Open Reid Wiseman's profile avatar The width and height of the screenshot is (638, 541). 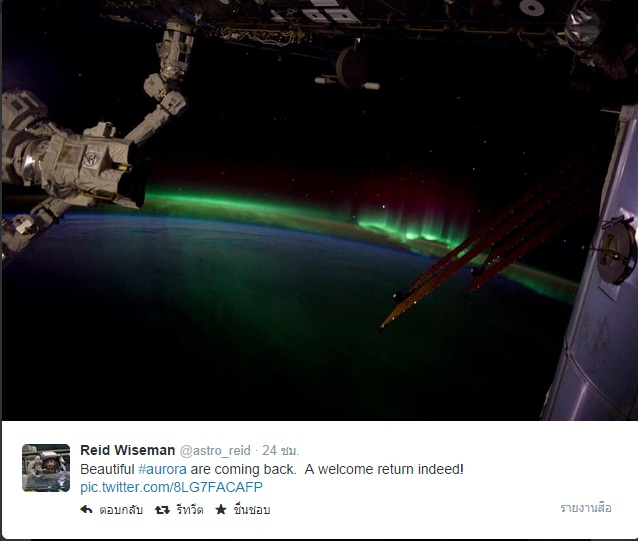pos(46,468)
